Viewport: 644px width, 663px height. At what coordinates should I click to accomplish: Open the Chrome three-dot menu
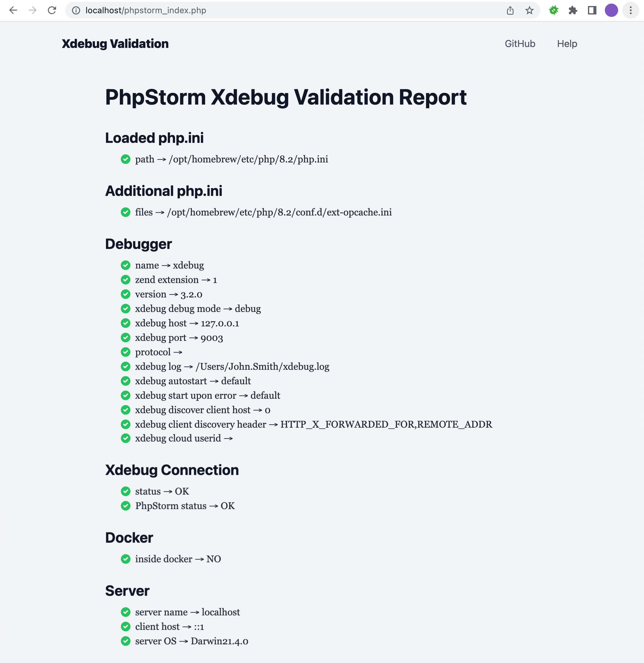[630, 10]
